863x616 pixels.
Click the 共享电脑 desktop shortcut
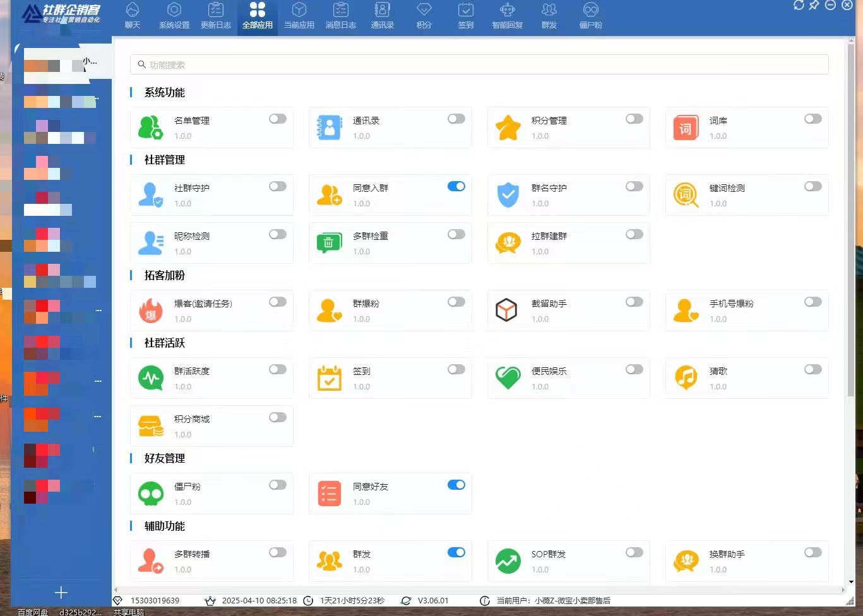tap(129, 612)
